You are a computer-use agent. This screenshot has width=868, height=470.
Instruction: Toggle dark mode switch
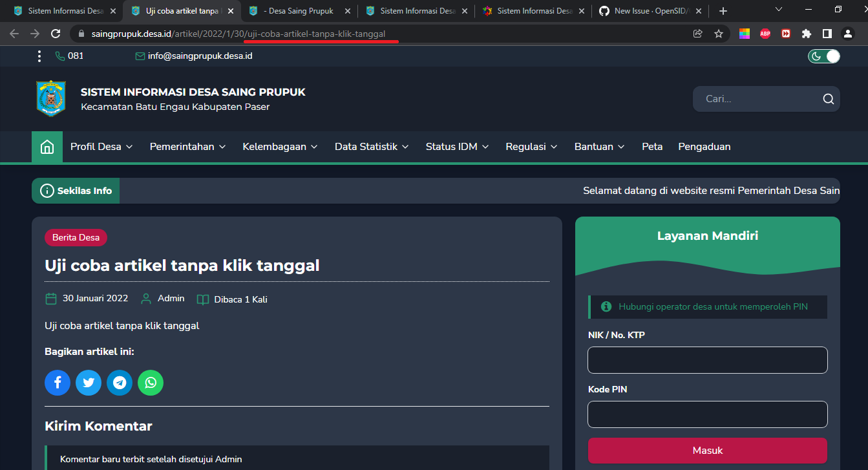823,56
